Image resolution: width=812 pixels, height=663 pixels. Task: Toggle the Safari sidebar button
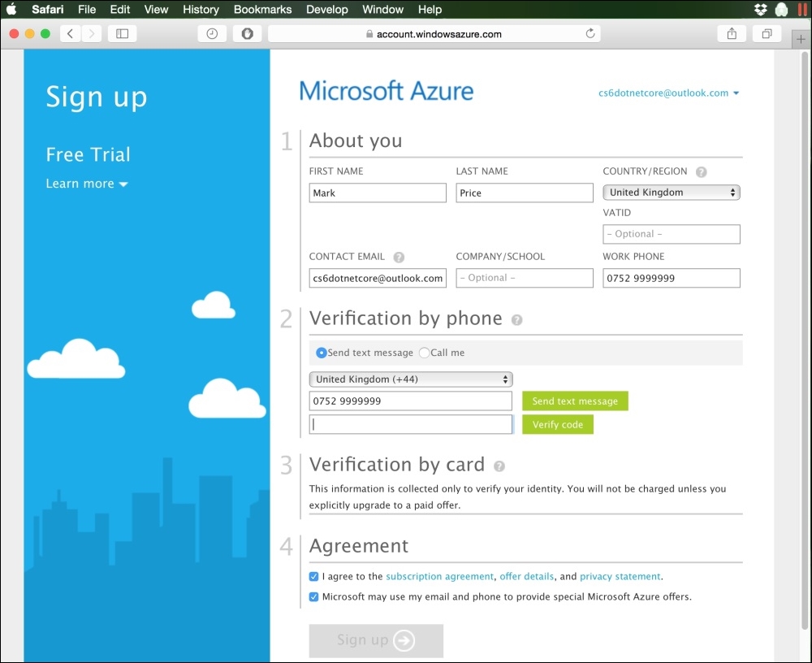[123, 33]
